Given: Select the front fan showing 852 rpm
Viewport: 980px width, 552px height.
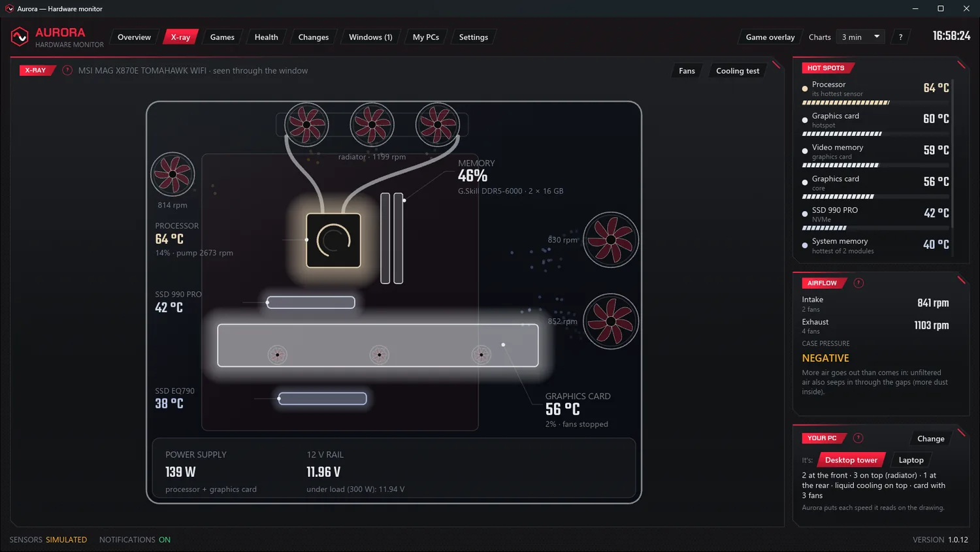Looking at the screenshot, I should tap(611, 321).
